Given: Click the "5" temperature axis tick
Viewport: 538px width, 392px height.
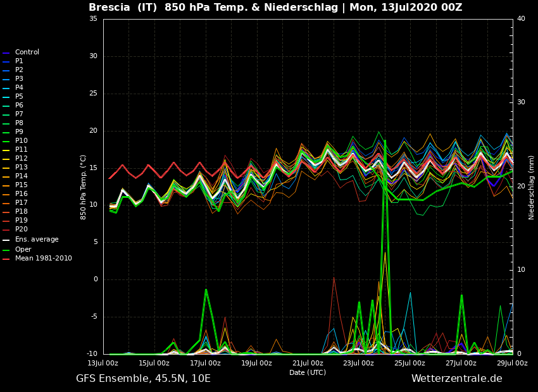Looking at the screenshot, I should (96, 242).
